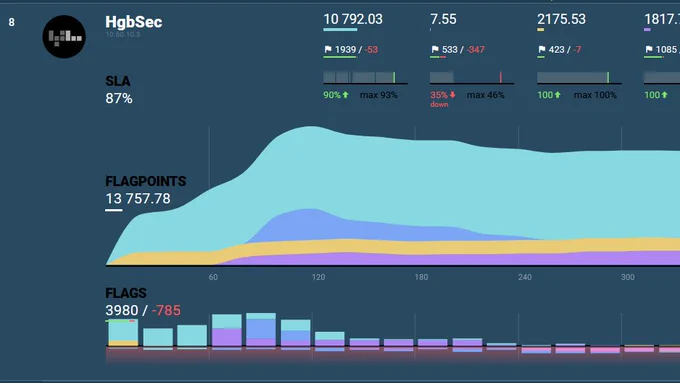Click the SLA uptime bar above 90%
This screenshot has height=383, width=680.
coord(366,77)
